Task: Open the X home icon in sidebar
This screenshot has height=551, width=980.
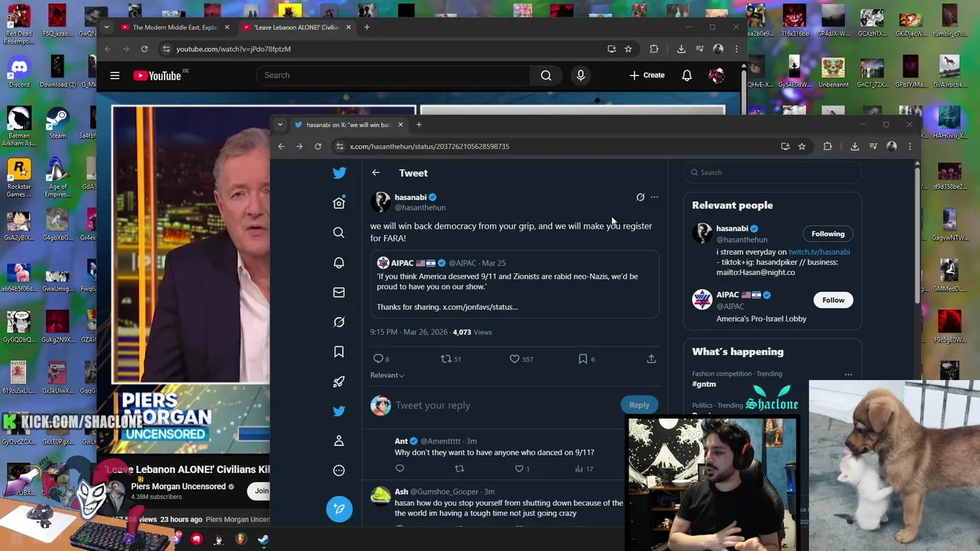Action: click(339, 203)
